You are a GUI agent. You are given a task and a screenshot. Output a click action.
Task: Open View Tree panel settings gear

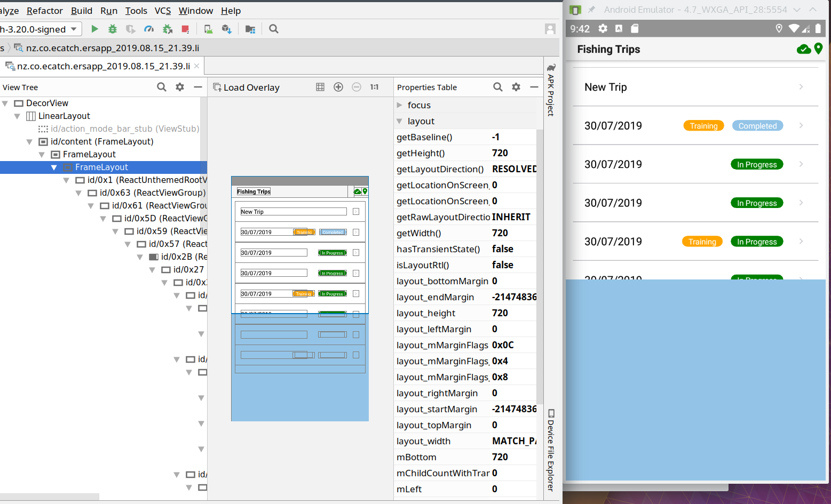(x=180, y=87)
